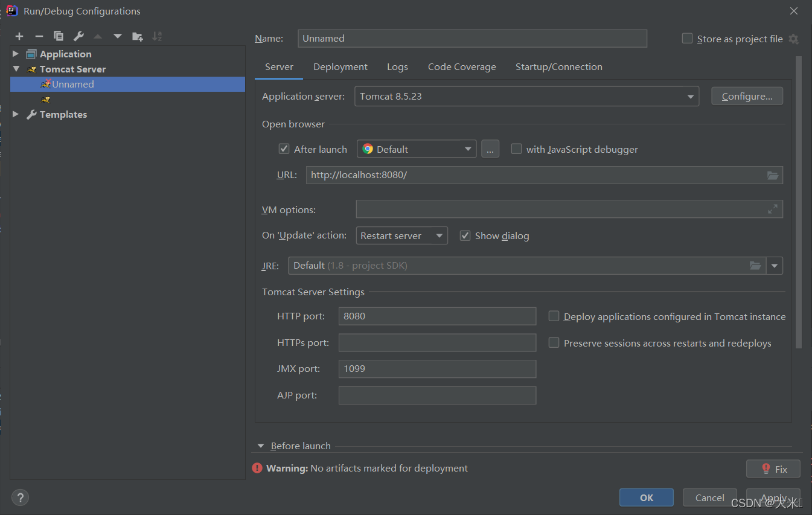This screenshot has height=515, width=812.
Task: Open help question mark button
Action: point(20,497)
